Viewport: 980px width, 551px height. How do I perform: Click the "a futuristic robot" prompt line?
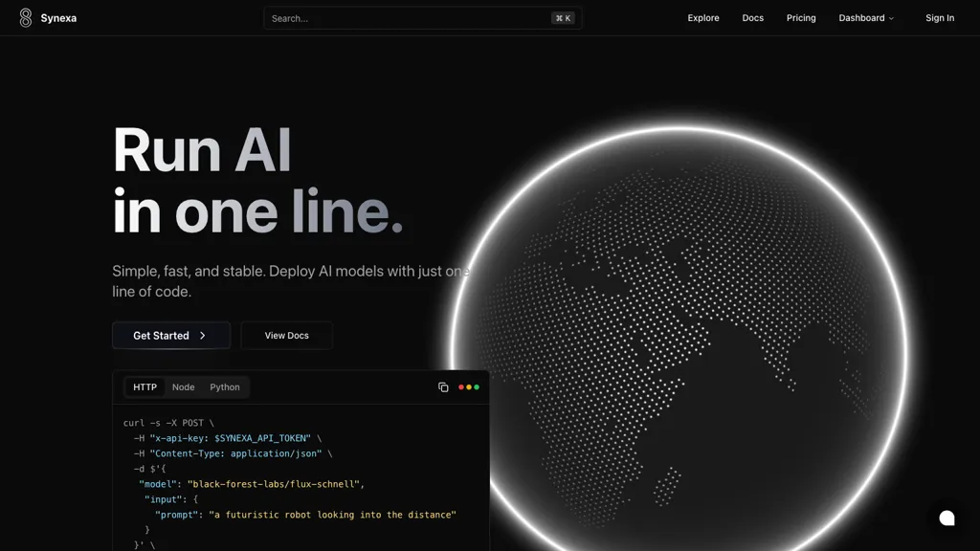click(305, 515)
